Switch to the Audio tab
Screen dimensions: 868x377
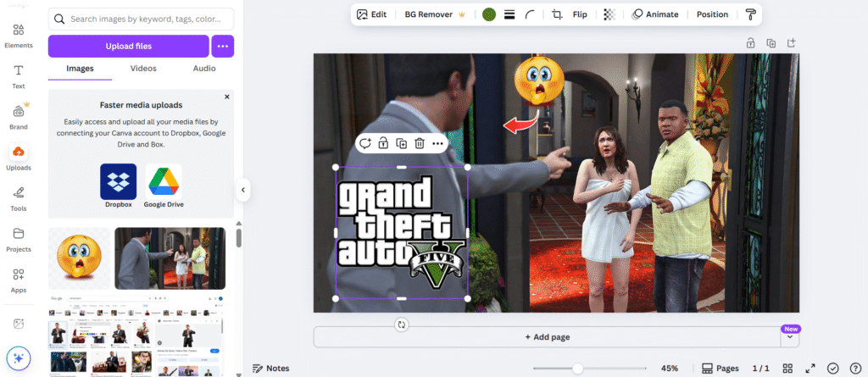tap(204, 69)
